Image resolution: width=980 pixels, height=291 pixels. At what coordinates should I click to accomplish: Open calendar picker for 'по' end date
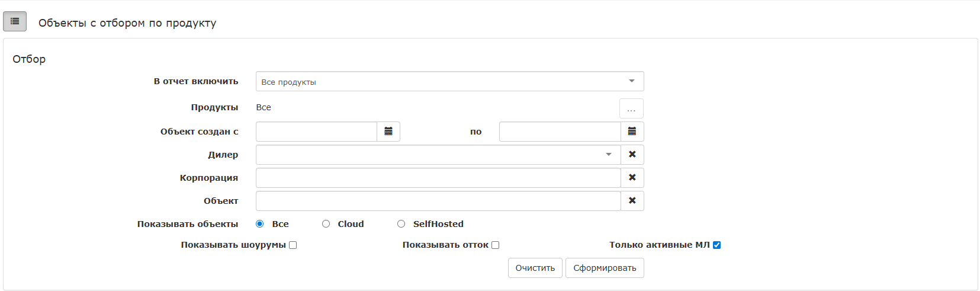point(632,132)
